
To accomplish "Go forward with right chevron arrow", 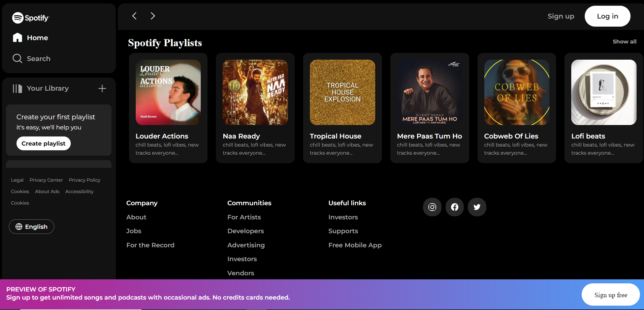I will pos(153,16).
